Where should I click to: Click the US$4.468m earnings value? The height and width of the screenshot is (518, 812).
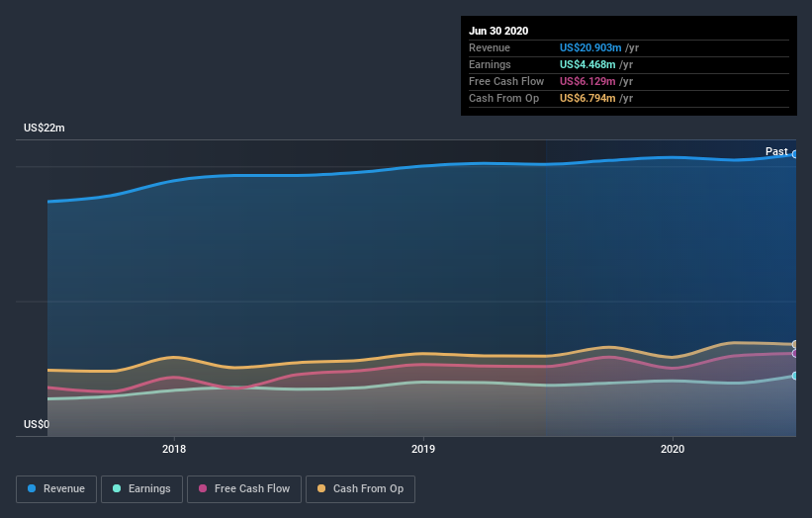587,64
